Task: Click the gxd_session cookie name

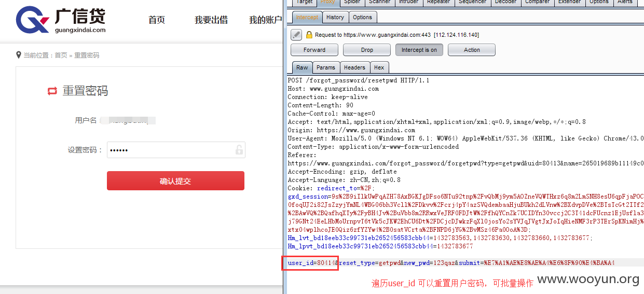Action: [308, 197]
